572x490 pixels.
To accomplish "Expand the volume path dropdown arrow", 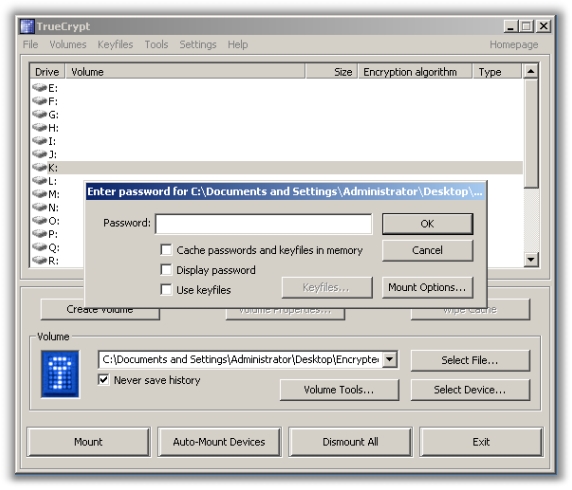I will point(390,359).
